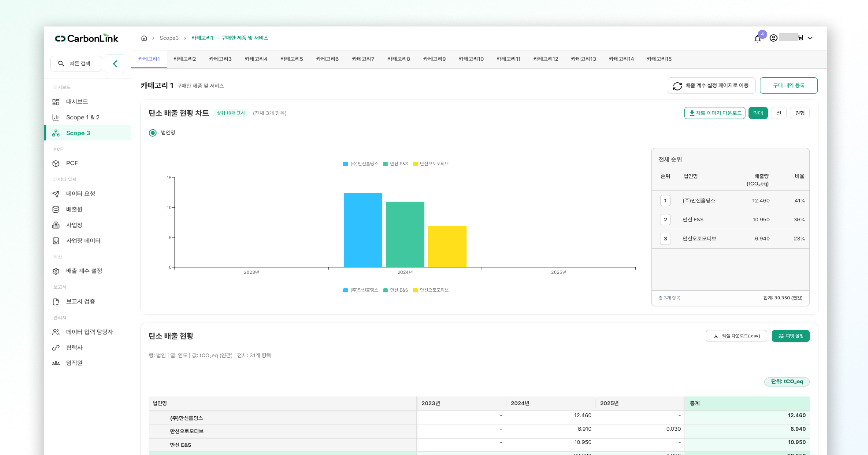Focus the 빠른 검색 search field
This screenshot has height=455, width=868.
76,64
